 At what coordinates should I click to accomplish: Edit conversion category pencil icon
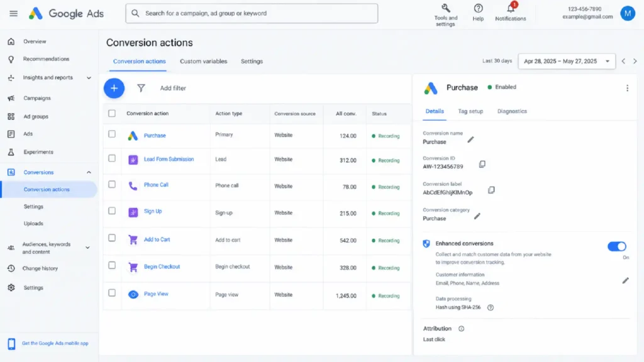(x=477, y=216)
